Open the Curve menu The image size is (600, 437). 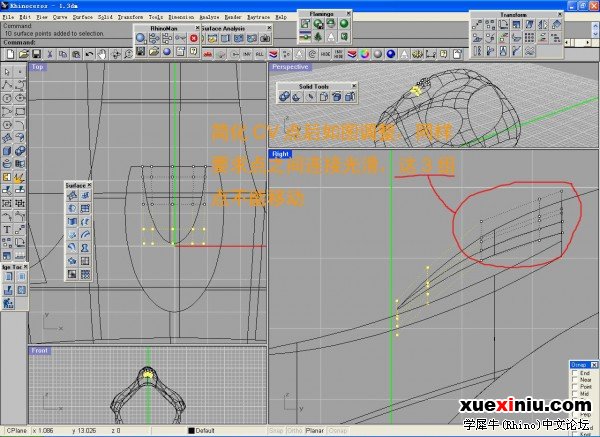(x=60, y=17)
